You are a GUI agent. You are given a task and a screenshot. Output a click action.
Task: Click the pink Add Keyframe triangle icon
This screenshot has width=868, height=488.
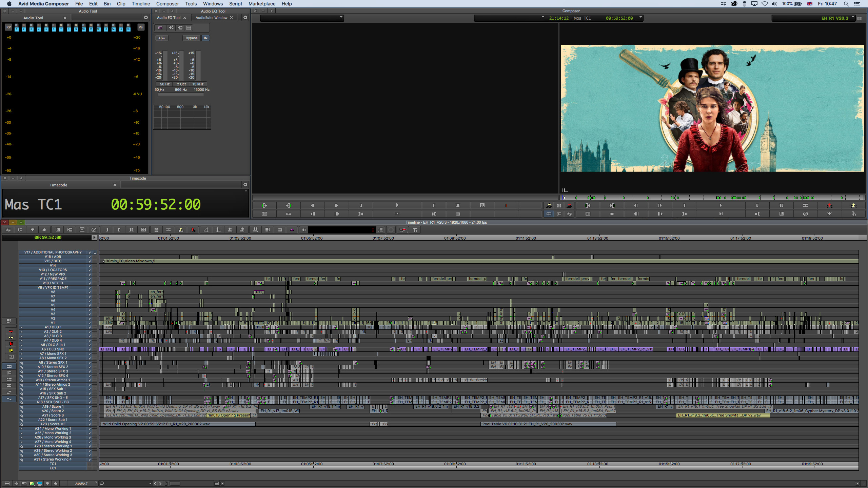pos(292,230)
